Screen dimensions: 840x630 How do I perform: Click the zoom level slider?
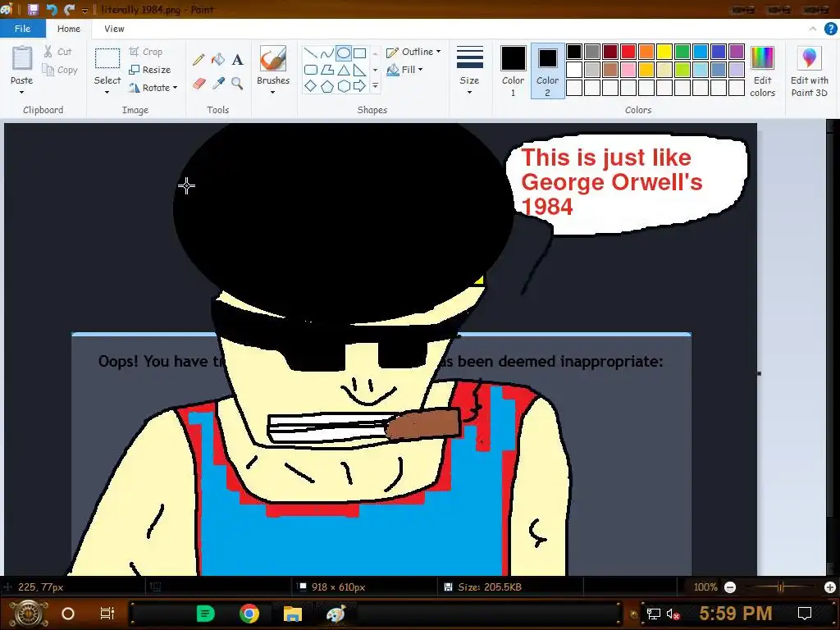(780, 587)
